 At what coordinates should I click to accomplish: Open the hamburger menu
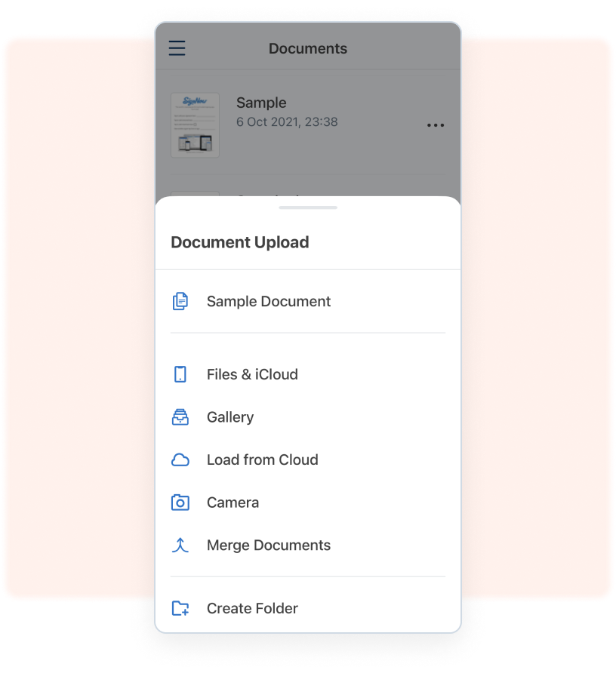coord(177,49)
